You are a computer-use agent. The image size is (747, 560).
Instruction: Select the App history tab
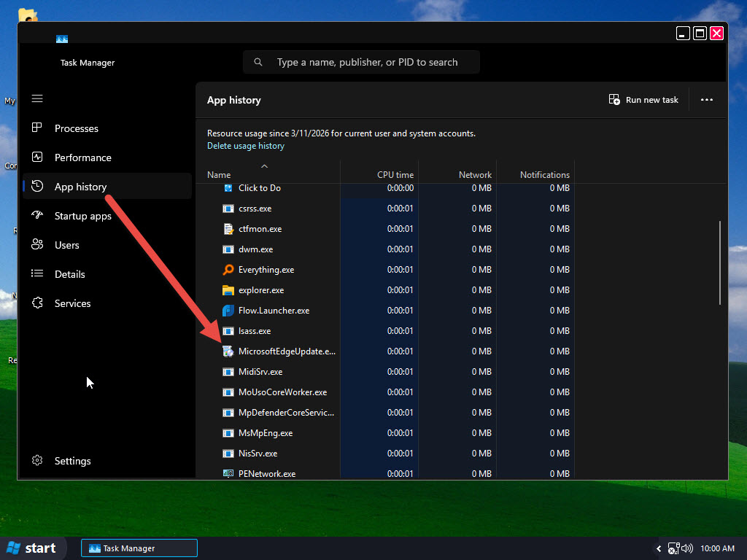click(80, 187)
